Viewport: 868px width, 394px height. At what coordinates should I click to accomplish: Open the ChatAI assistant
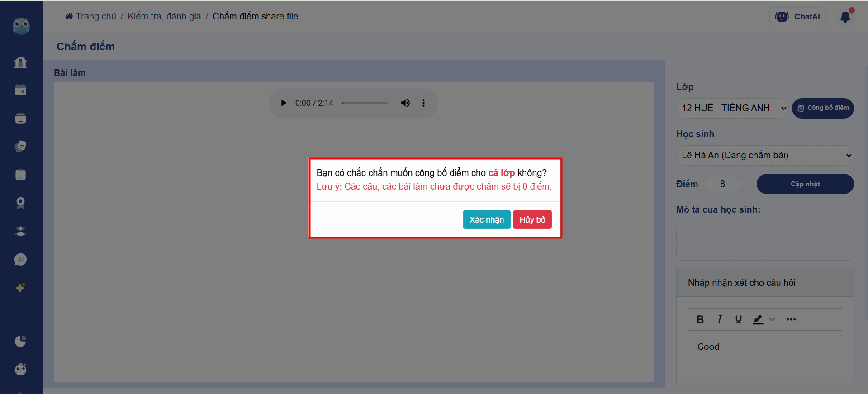(x=797, y=17)
